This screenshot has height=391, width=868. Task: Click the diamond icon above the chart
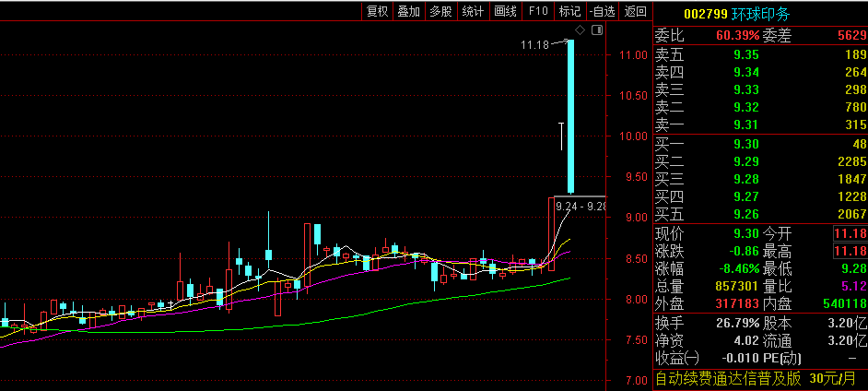[x=580, y=30]
